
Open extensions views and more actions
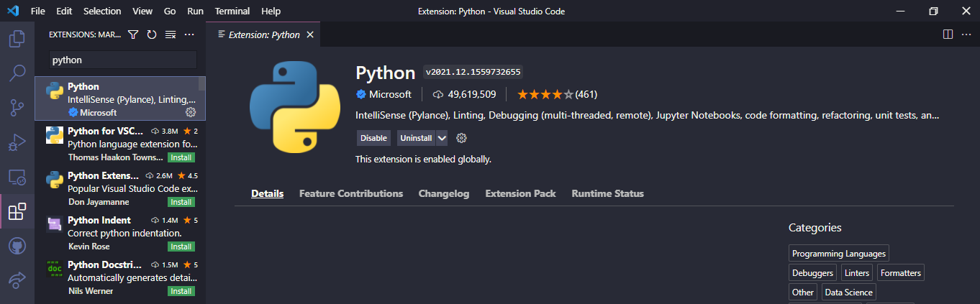[x=189, y=34]
